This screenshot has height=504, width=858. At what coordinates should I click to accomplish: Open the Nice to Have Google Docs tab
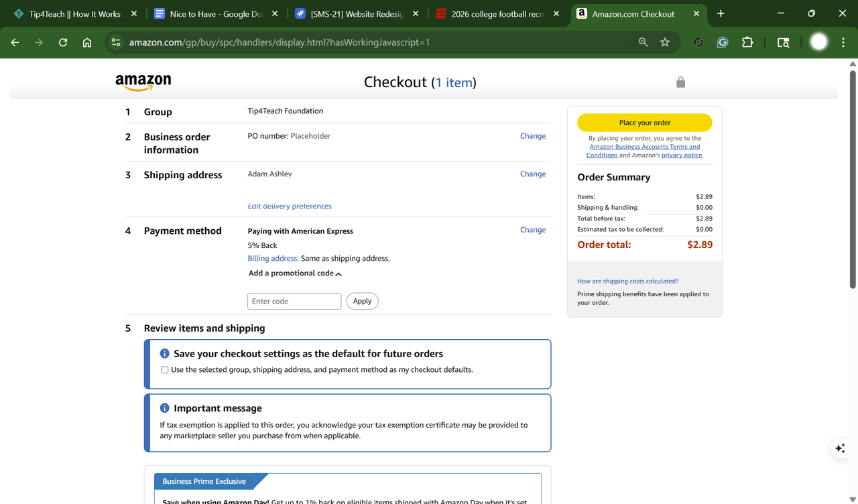pos(215,13)
